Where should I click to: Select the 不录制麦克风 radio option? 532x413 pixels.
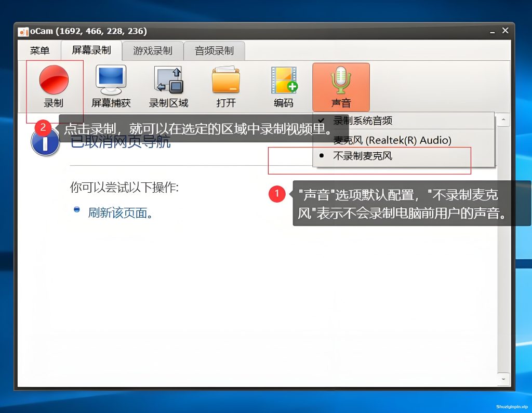(x=403, y=156)
